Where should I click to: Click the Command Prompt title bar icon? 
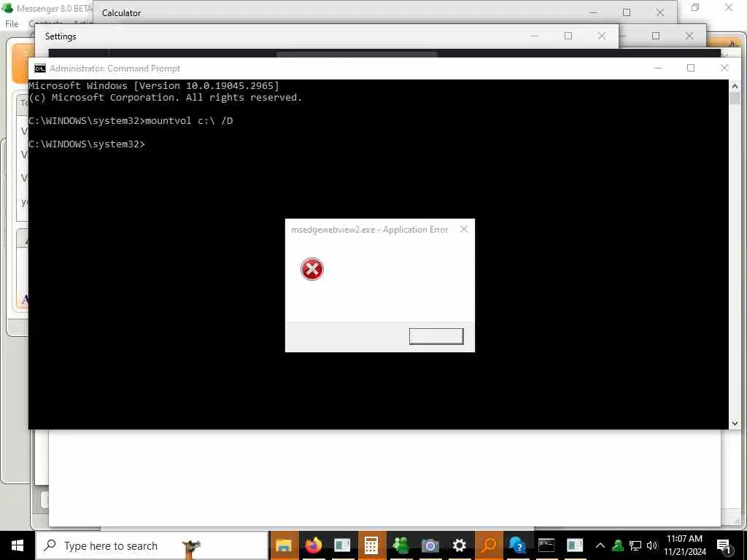(x=40, y=69)
